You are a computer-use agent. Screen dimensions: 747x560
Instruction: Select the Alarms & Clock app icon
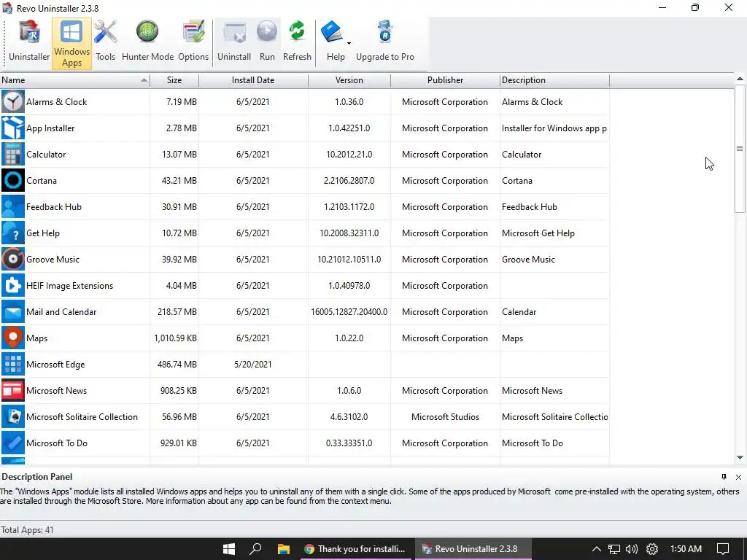click(13, 102)
